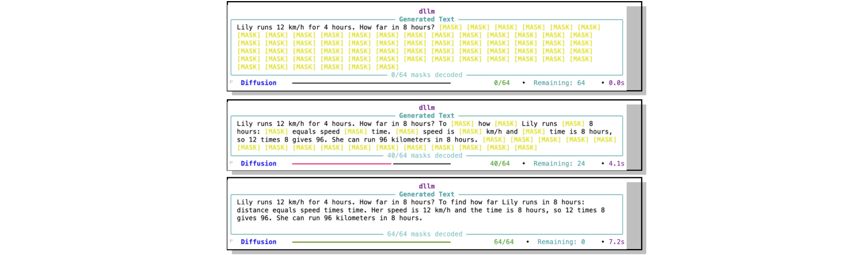Click the pink progress bar in the 40/64 panel
Image resolution: width=868 pixels, height=255 pixels.
(341, 163)
